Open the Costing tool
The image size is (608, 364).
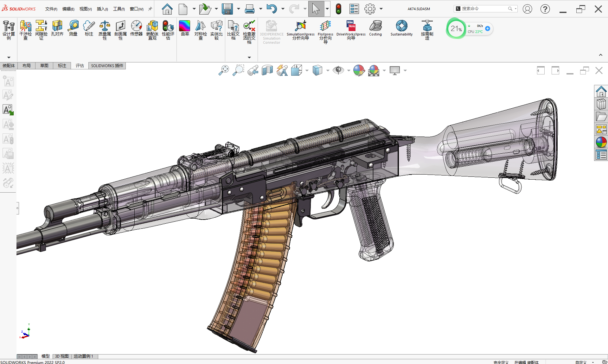pos(375,28)
